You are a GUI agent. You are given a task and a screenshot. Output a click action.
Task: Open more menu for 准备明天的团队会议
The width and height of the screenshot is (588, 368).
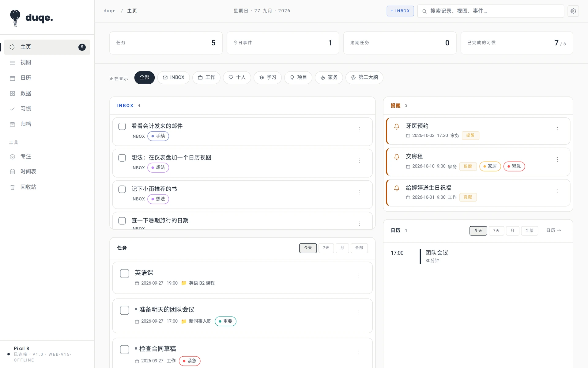[358, 312]
